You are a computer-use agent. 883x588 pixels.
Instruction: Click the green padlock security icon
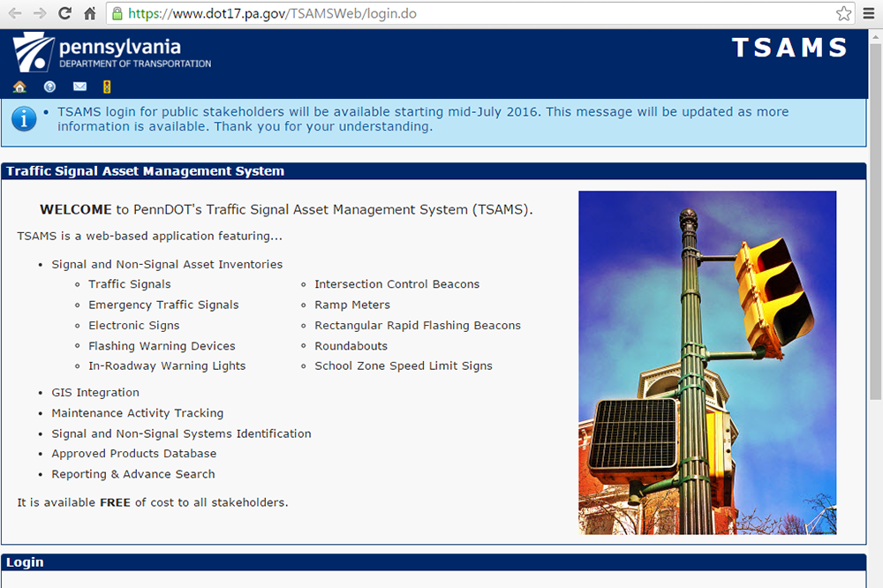pyautogui.click(x=117, y=14)
